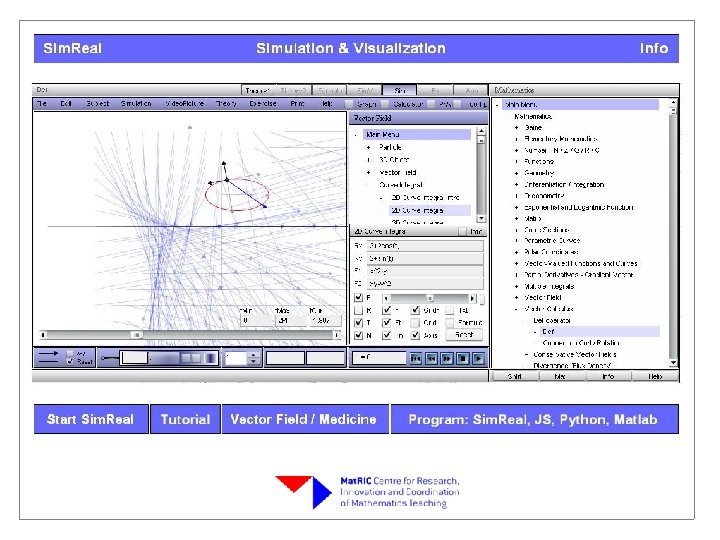Image resolution: width=720 pixels, height=540 pixels.
Task: Select Main Menu row in Vector Field tree
Action: coord(416,135)
